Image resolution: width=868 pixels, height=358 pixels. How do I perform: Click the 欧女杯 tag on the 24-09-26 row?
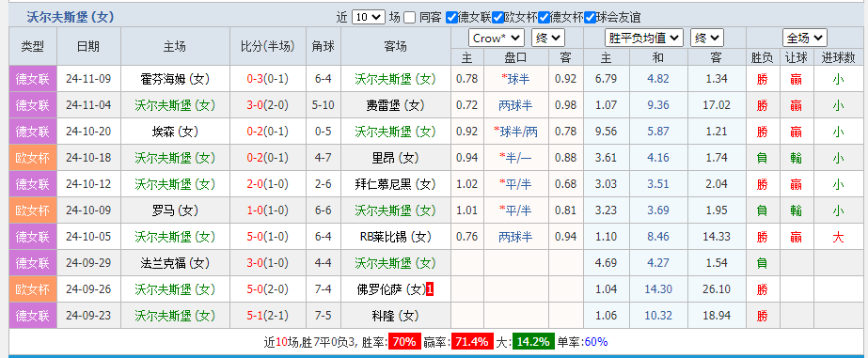33,289
